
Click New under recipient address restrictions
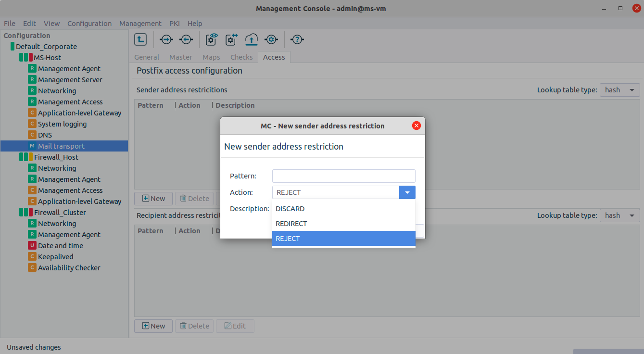coord(153,326)
